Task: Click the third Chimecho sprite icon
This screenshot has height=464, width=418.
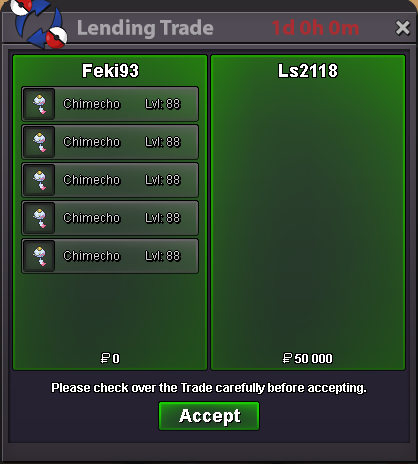Action: pyautogui.click(x=40, y=180)
